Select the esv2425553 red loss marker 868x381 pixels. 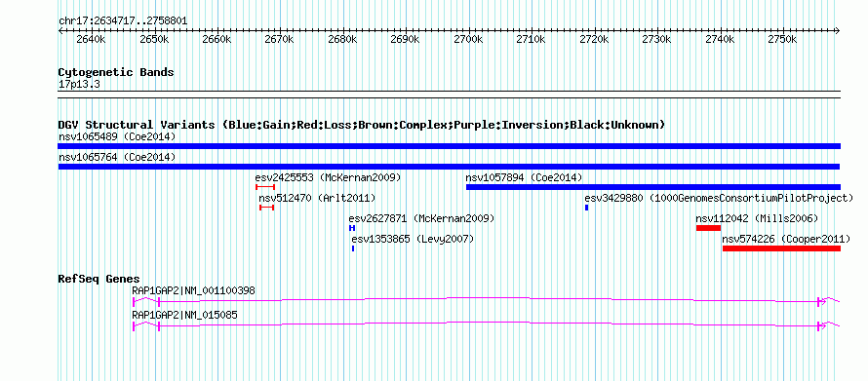[x=265, y=187]
